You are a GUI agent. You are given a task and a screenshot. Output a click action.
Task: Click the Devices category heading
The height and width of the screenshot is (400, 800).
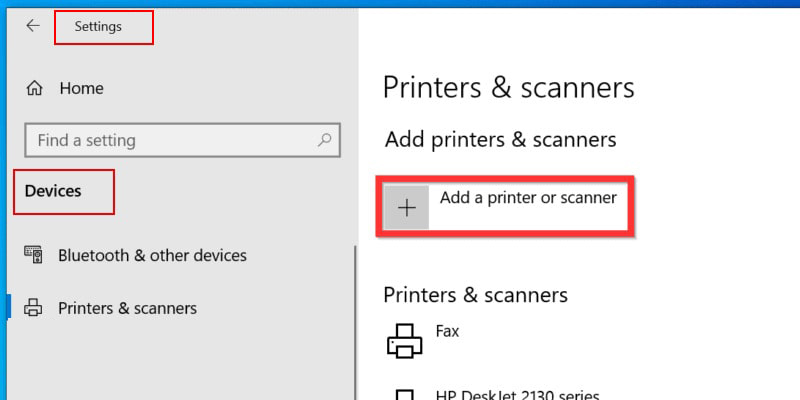[x=53, y=190]
